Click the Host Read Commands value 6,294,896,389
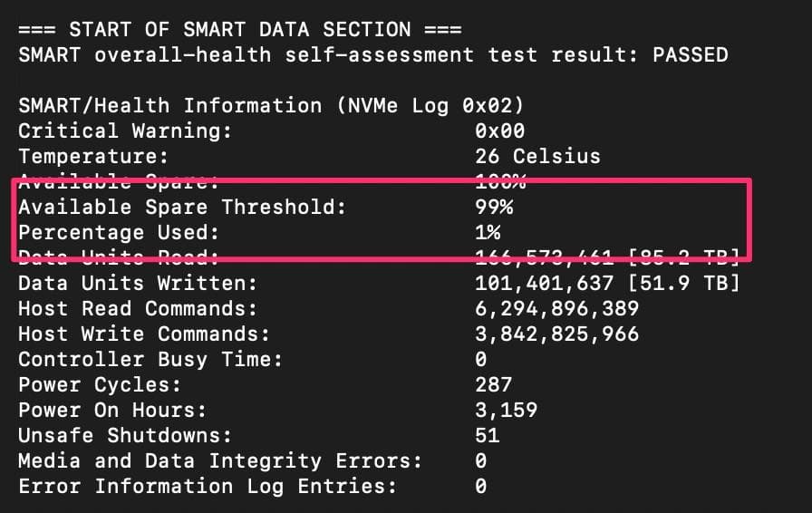The width and height of the screenshot is (812, 513). 556,309
